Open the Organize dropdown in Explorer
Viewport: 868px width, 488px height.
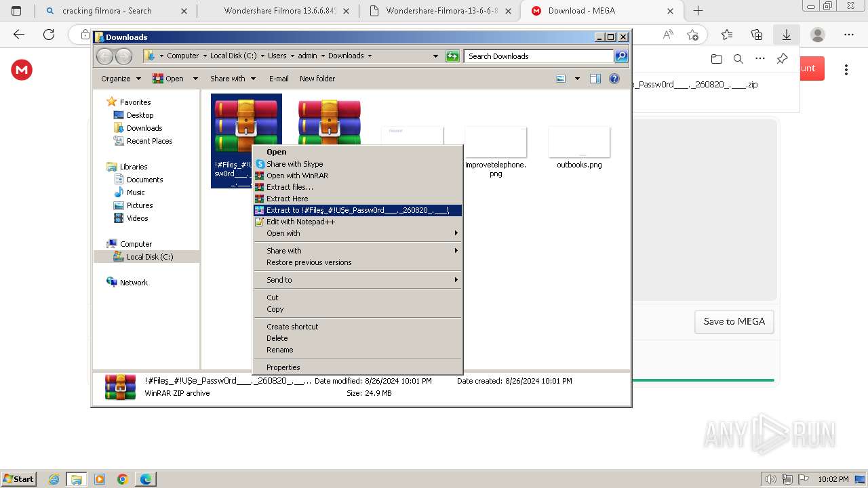tap(121, 79)
